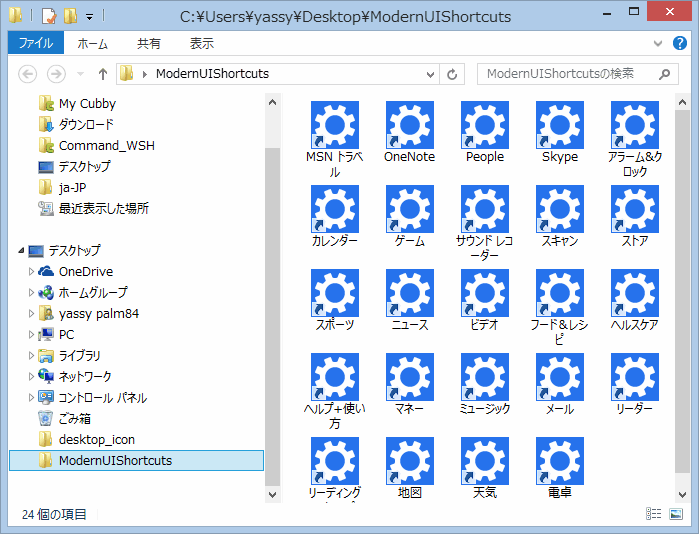This screenshot has width=699, height=534.
Task: Click navigation pane scrollbar up arrow
Action: [272, 102]
